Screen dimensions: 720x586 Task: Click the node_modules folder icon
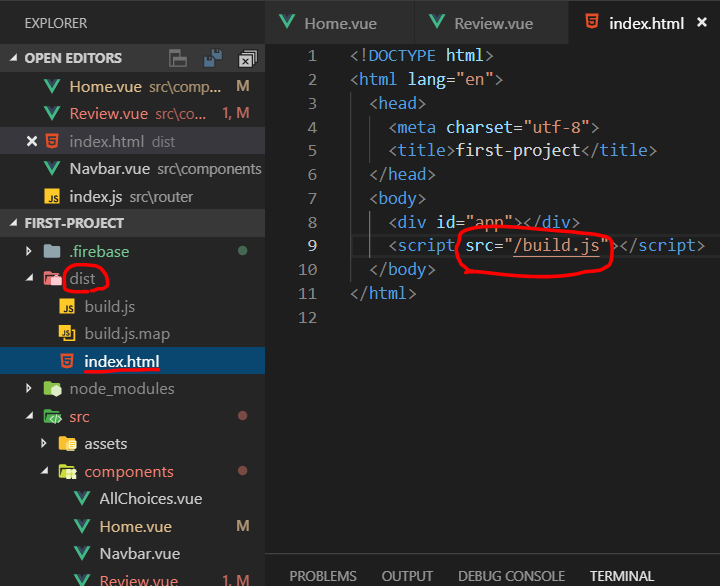52,389
